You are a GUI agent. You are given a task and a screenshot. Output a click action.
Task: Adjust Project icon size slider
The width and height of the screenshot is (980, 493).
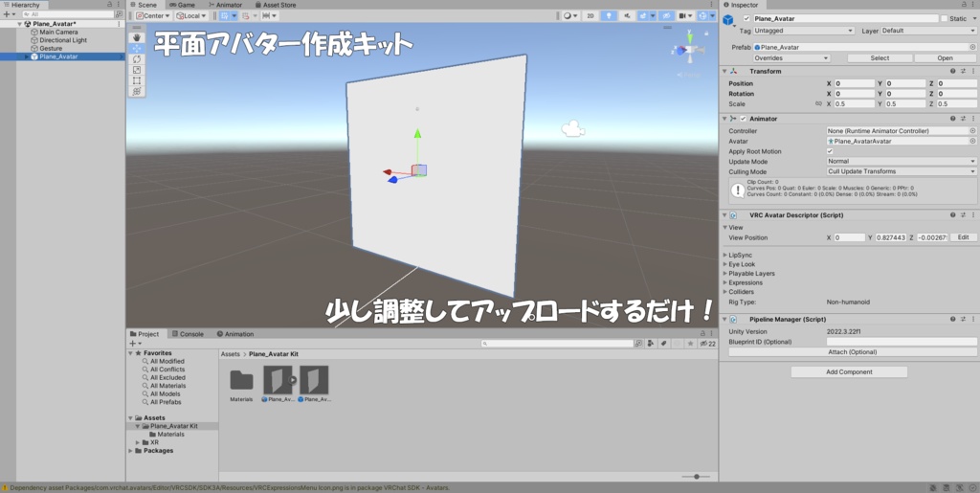696,477
